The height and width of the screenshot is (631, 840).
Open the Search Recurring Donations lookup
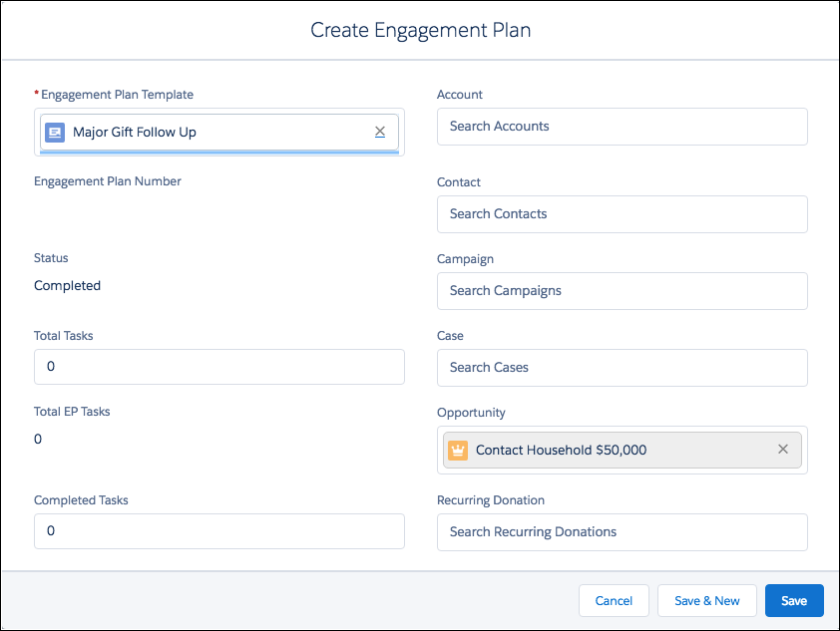coord(622,531)
